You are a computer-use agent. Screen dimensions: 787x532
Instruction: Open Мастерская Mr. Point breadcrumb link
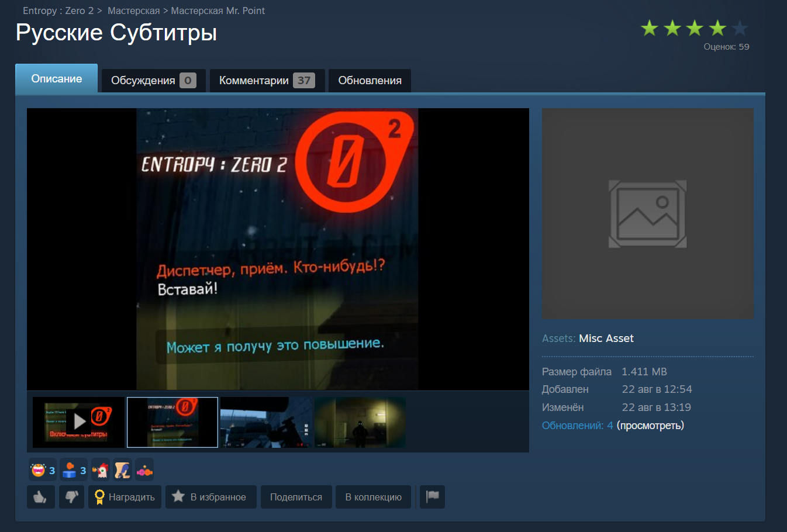tap(218, 11)
